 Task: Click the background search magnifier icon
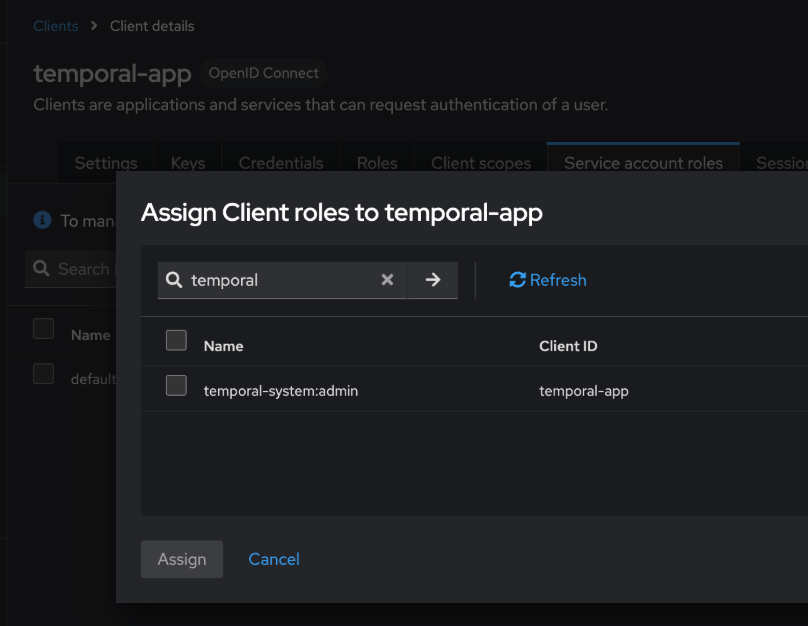point(41,268)
